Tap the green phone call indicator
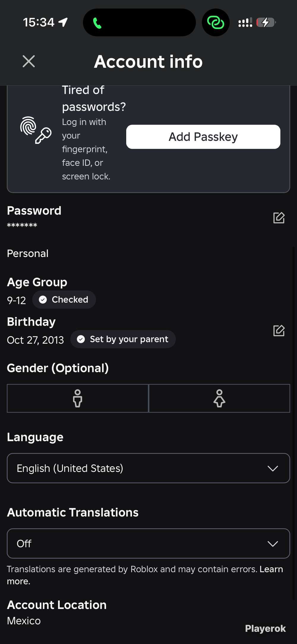The width and height of the screenshot is (297, 644). [x=97, y=23]
